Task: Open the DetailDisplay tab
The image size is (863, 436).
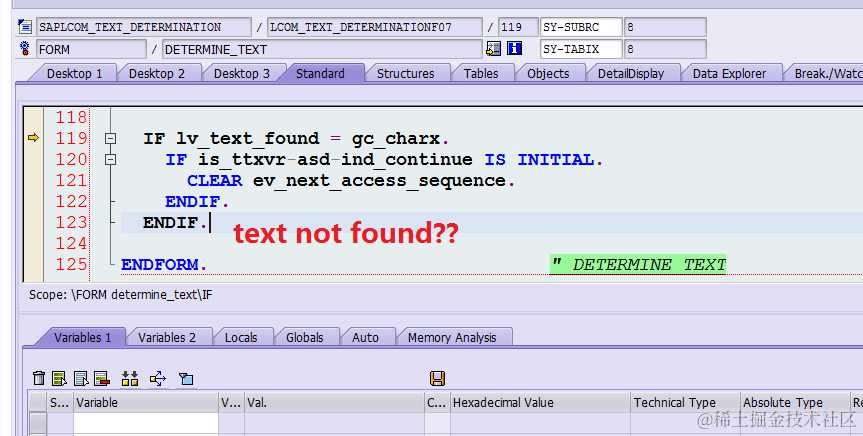Action: (631, 74)
